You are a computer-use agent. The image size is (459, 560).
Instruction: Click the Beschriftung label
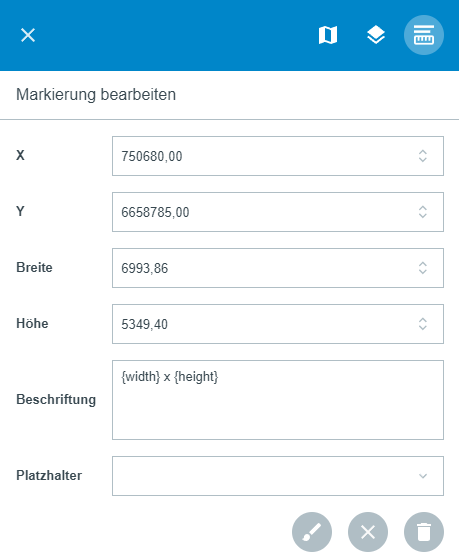56,400
